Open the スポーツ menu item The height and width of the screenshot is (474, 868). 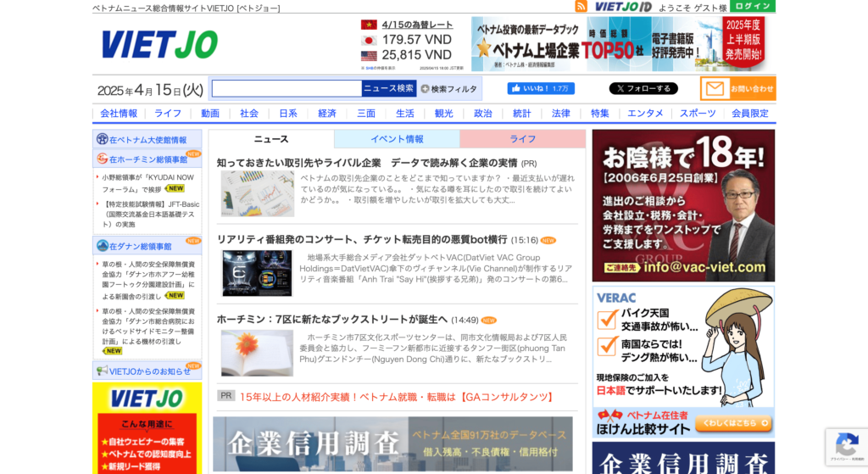pos(697,113)
